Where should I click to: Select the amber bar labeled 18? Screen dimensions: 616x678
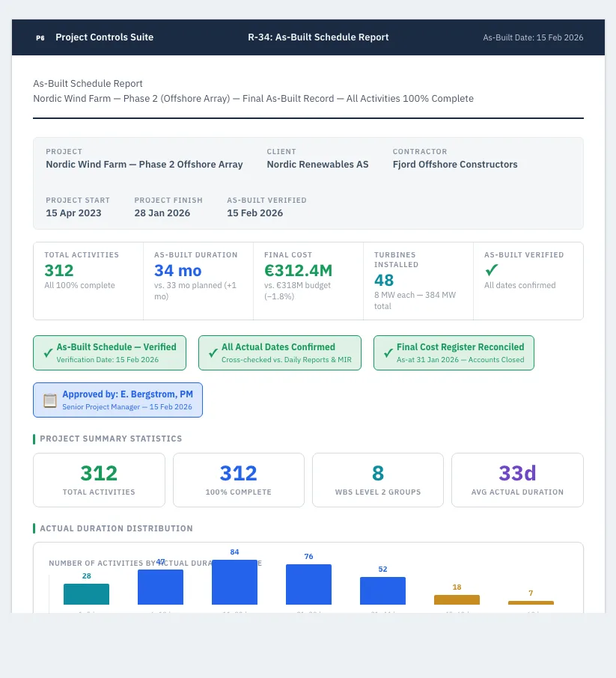click(x=457, y=599)
